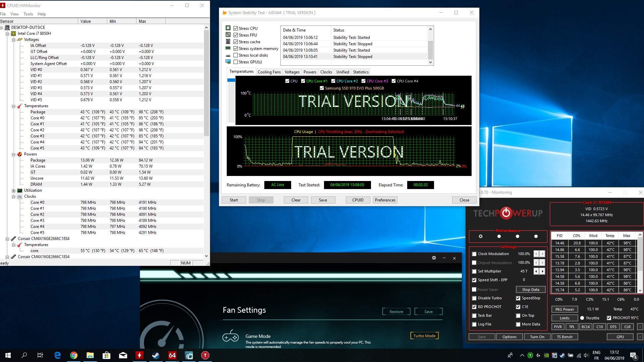644x362 pixels.
Task: Switch to the Voltages tab in AIDA64
Action: tap(292, 72)
